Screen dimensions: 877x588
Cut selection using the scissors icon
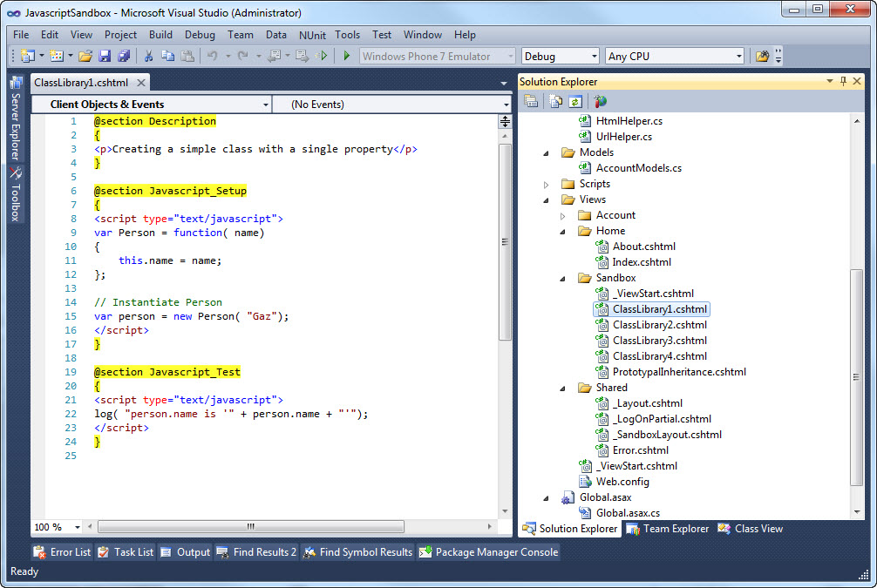(x=149, y=56)
